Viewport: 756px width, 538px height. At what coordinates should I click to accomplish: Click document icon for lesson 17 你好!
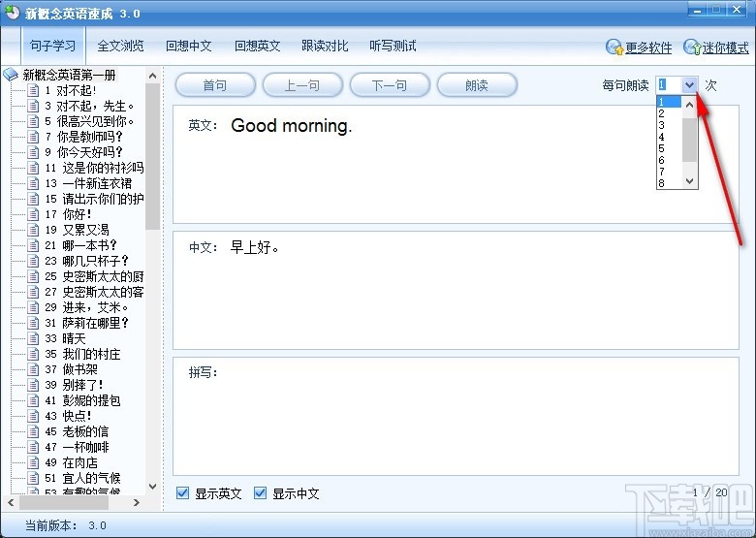(x=33, y=214)
